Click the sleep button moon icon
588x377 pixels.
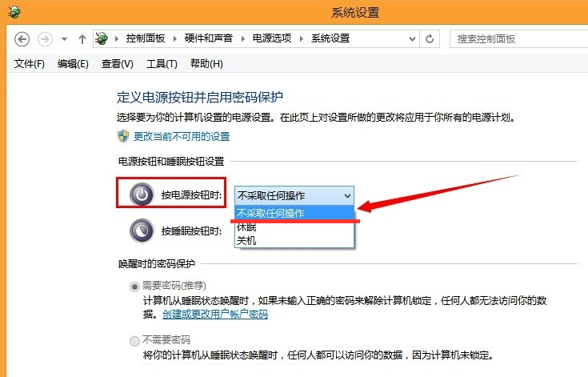click(142, 231)
